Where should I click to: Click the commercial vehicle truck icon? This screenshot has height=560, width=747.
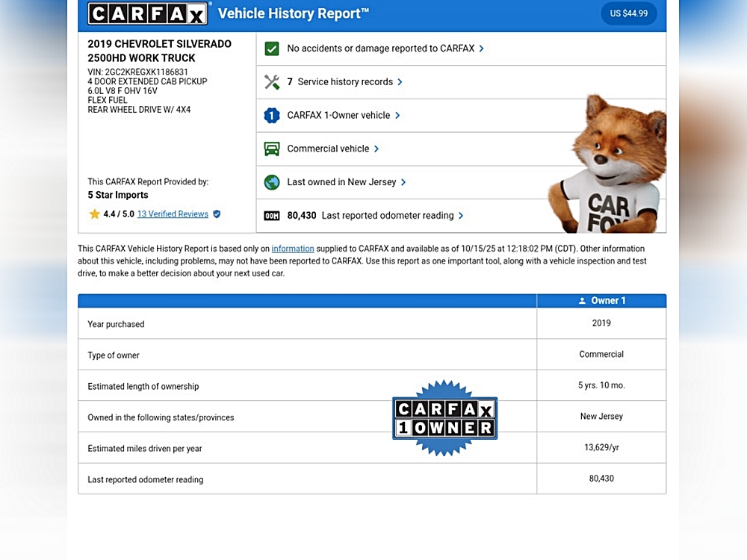coord(272,149)
